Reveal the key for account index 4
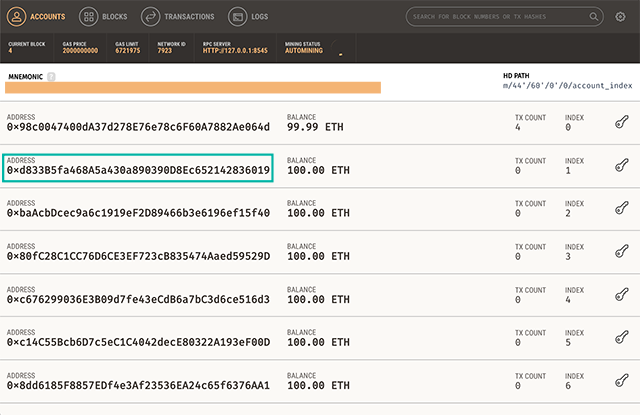Image resolution: width=640 pixels, height=415 pixels. point(621,298)
